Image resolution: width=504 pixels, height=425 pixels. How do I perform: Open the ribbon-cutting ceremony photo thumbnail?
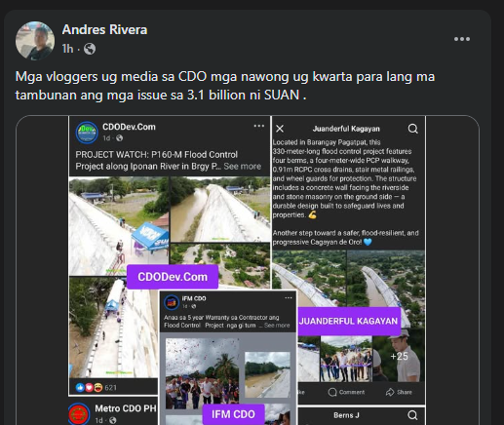point(346,359)
